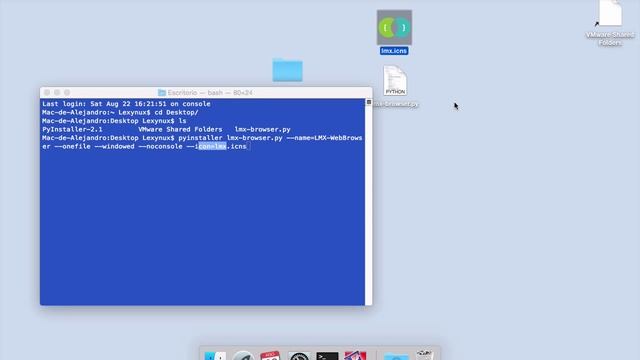Click the Terminal window title 'Escritorio — bash — 80×24'
This screenshot has height=360, width=640.
point(210,93)
